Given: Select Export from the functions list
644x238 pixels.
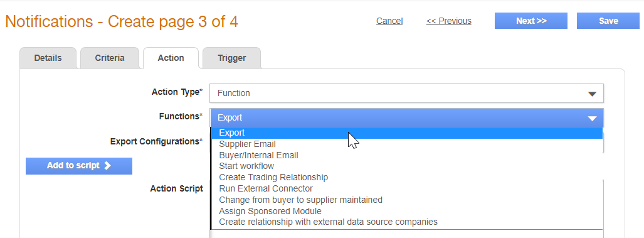Looking at the screenshot, I should pos(406,133).
